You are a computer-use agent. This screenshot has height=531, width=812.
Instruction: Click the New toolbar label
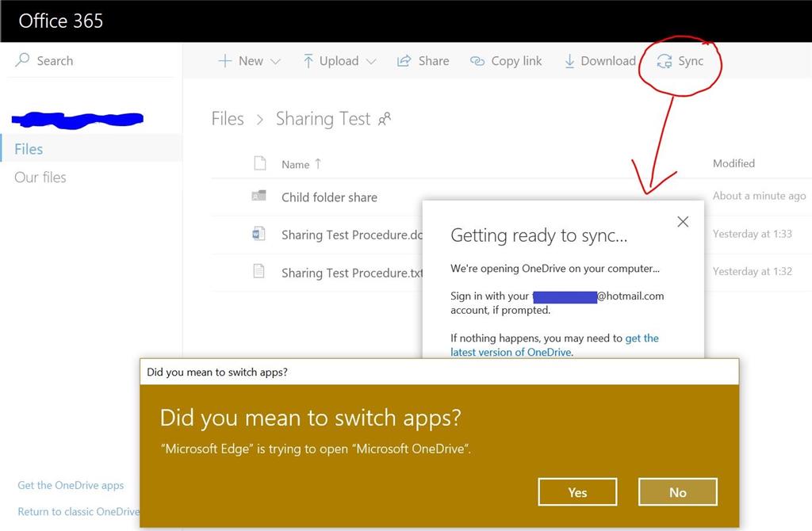tap(251, 61)
